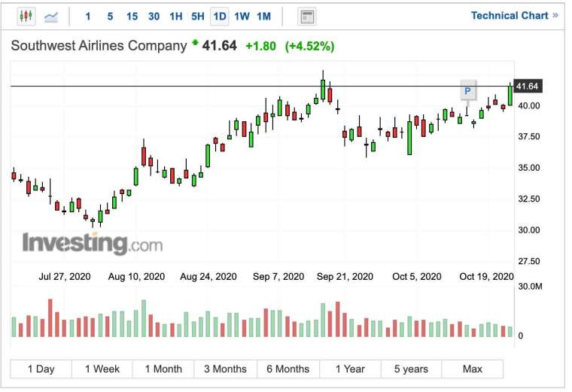Set interval to 1 minute
The width and height of the screenshot is (572, 392).
point(88,17)
